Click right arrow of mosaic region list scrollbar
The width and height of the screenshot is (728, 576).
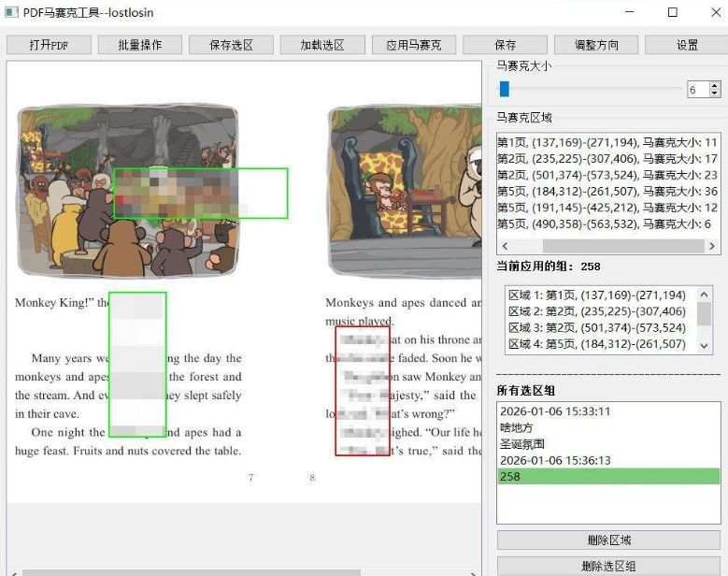[x=712, y=246]
